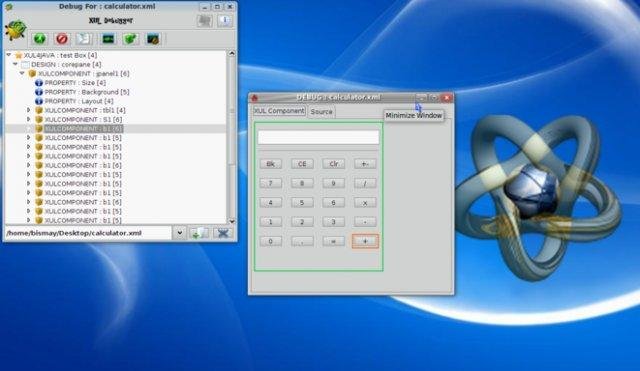Click the info icon of PROPERTY Size row

(x=39, y=83)
